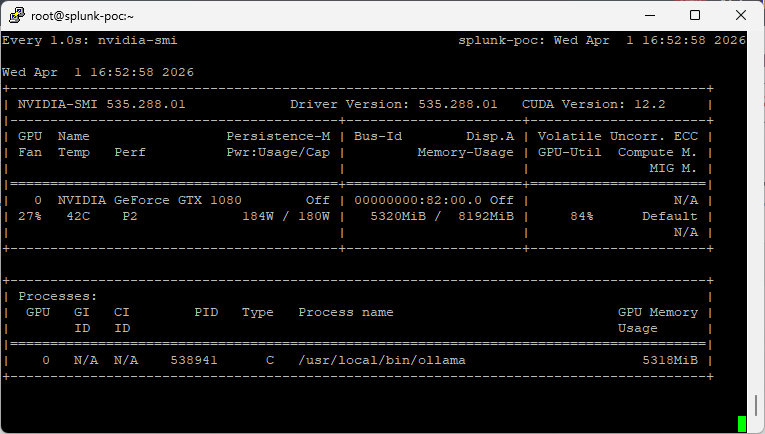Click the 'Disp.A' column header
The height and width of the screenshot is (434, 765).
pos(490,136)
